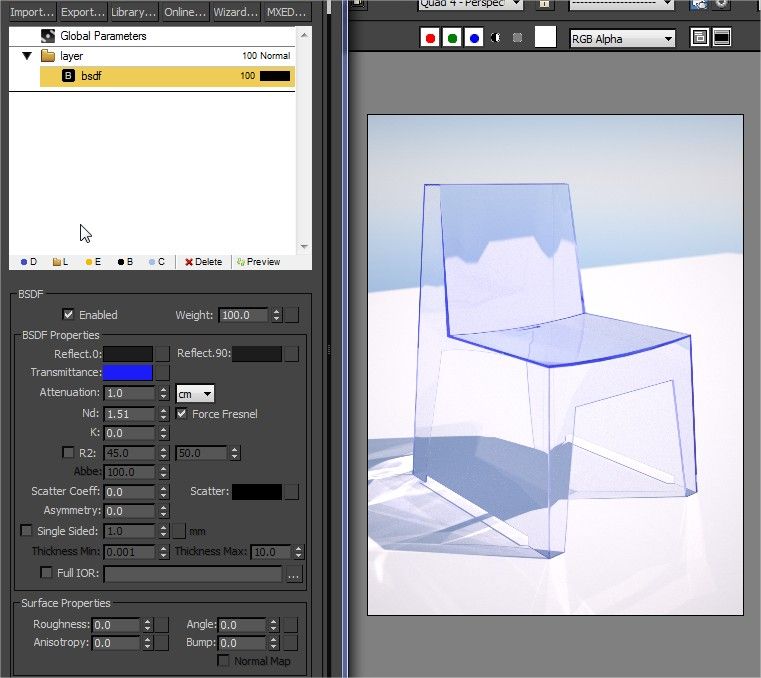Enable the Full IOR checkbox
The image size is (761, 678).
pos(46,573)
